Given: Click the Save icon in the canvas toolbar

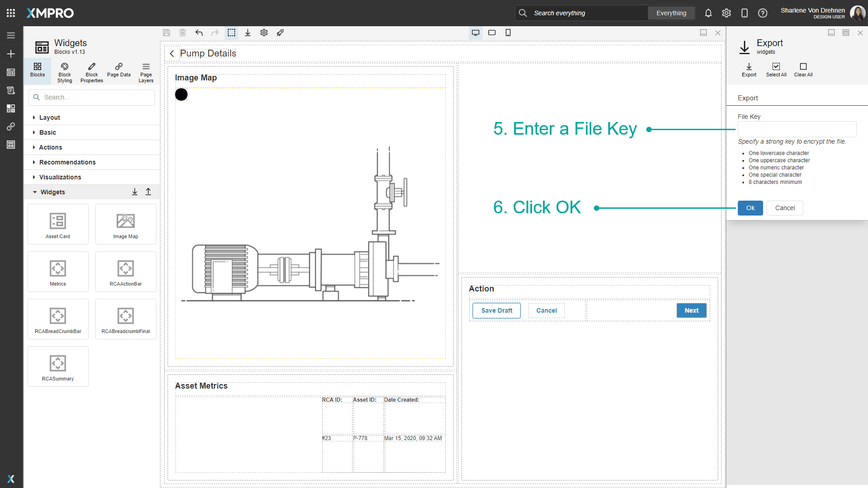Looking at the screenshot, I should [166, 33].
